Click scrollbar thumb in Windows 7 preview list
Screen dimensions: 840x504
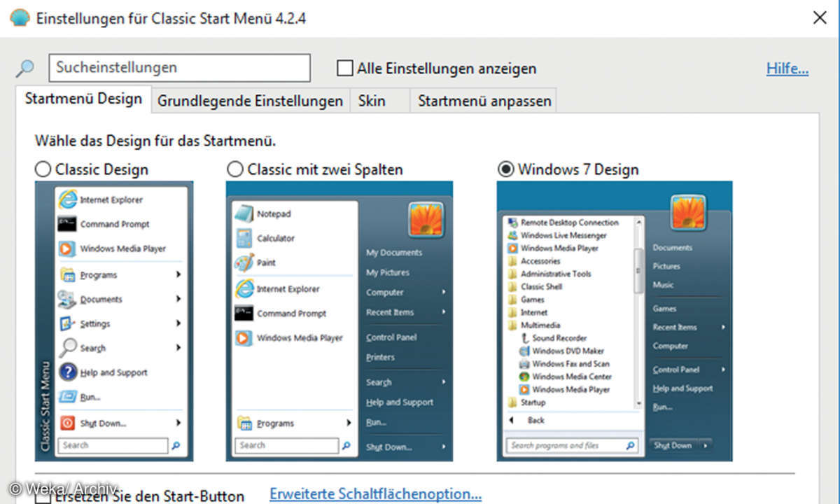pos(638,271)
